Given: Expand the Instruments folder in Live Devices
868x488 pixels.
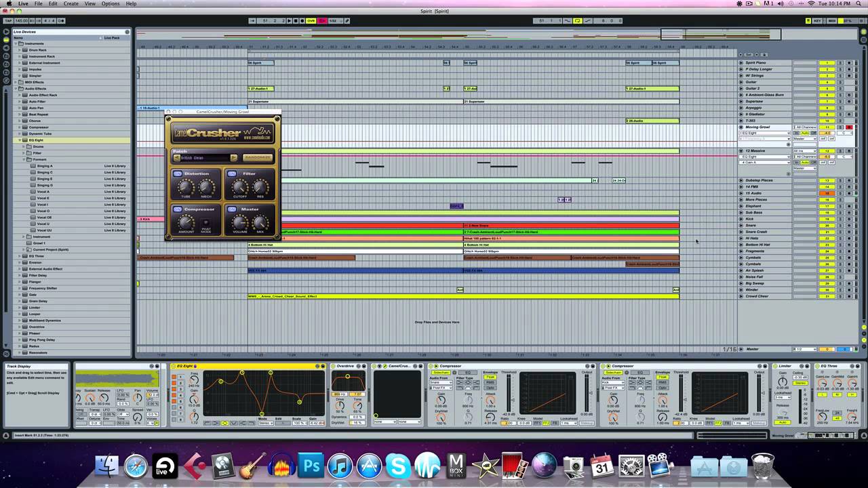Looking at the screenshot, I should pyautogui.click(x=16, y=43).
